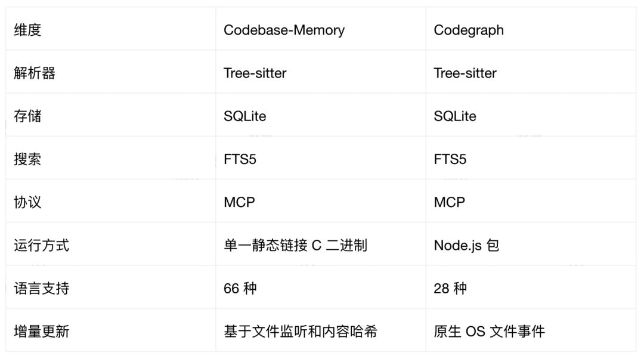
Task: Select the 协议 row label
Action: 27,203
